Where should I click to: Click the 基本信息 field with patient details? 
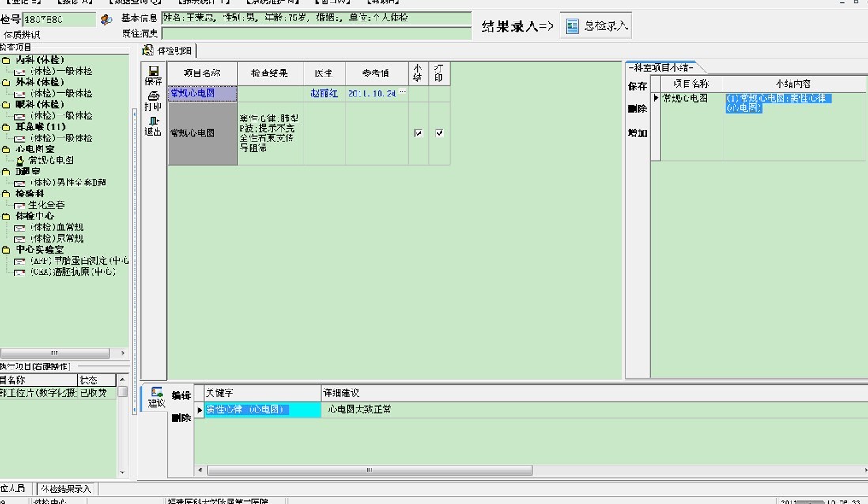click(x=317, y=18)
